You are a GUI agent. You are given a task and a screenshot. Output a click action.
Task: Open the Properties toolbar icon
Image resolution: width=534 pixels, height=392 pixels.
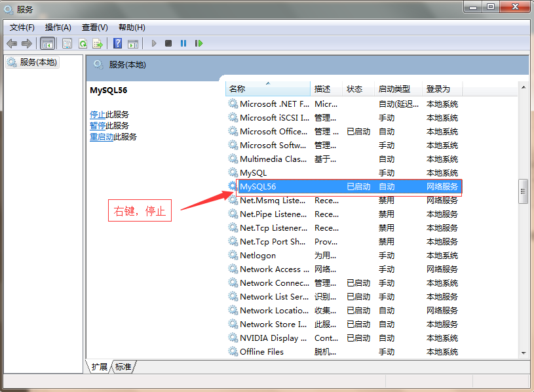[67, 44]
